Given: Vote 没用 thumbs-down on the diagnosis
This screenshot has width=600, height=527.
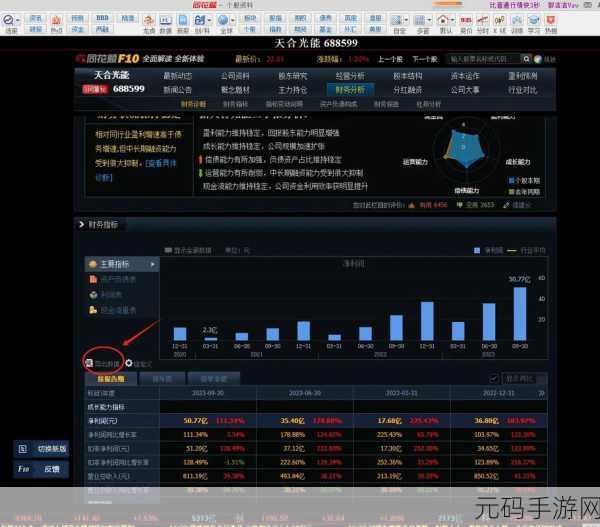Looking at the screenshot, I should coord(460,205).
